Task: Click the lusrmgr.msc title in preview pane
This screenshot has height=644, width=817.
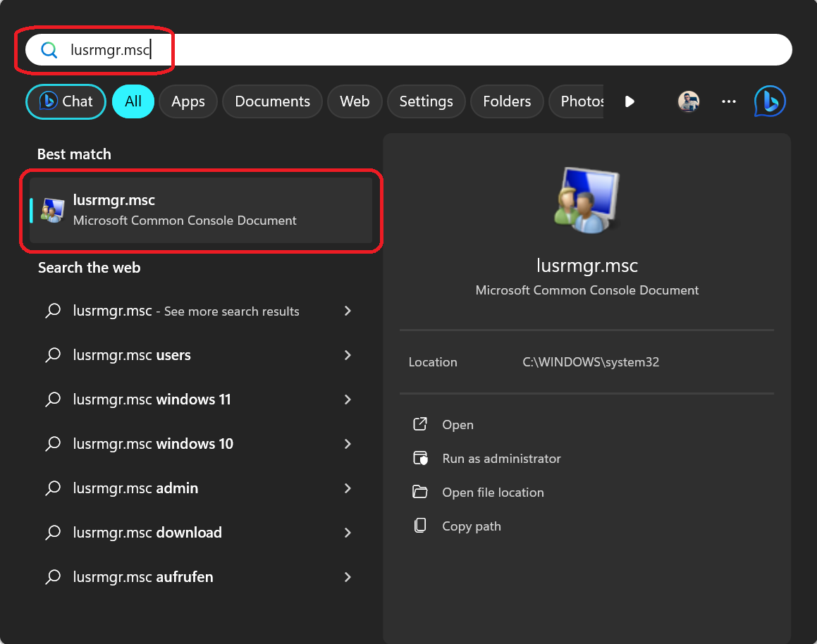Action: [586, 266]
